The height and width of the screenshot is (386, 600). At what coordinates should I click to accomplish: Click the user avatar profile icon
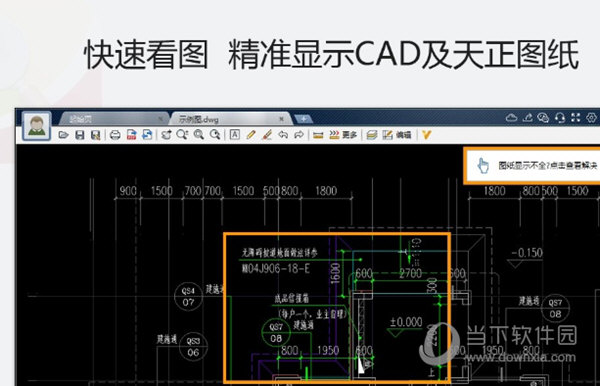[36, 126]
